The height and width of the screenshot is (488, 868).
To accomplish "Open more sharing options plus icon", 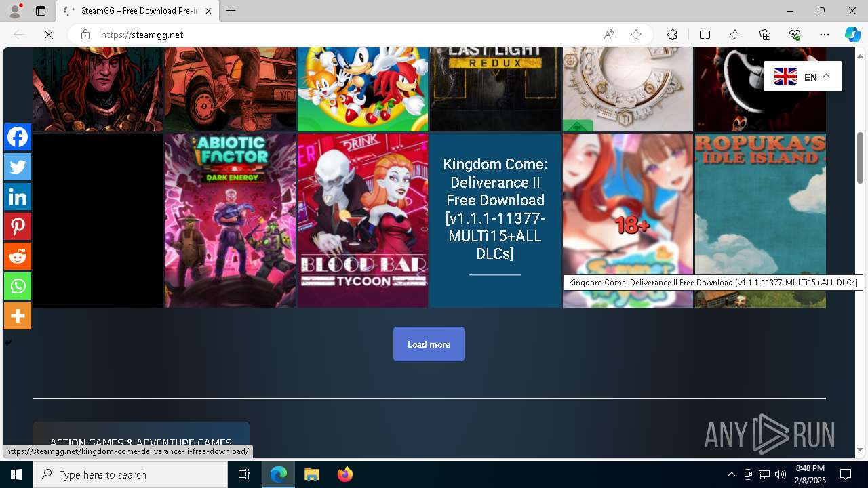I will tap(18, 316).
